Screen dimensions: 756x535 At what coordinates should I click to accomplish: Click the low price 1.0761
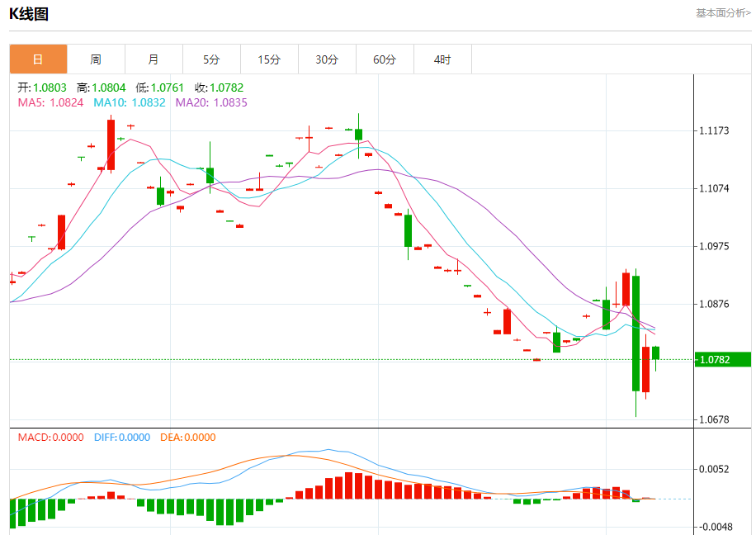coord(168,88)
